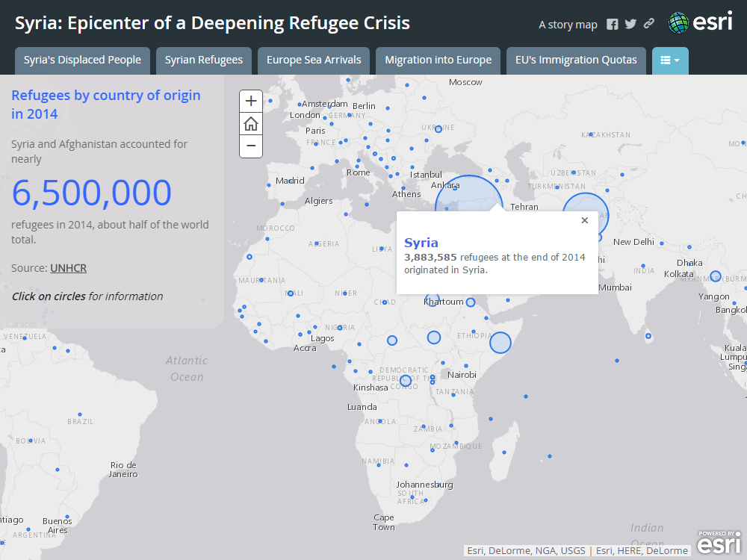Click the Powered by Esri badge
The image size is (747, 560).
[719, 544]
